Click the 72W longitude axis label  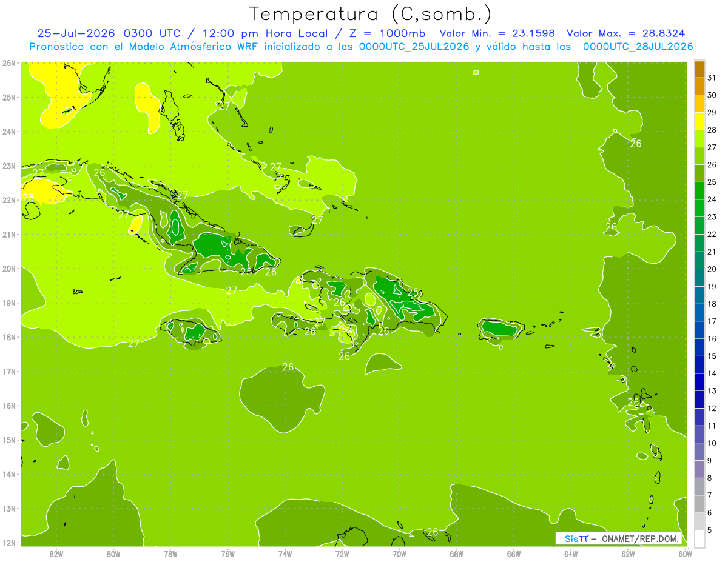tap(342, 554)
